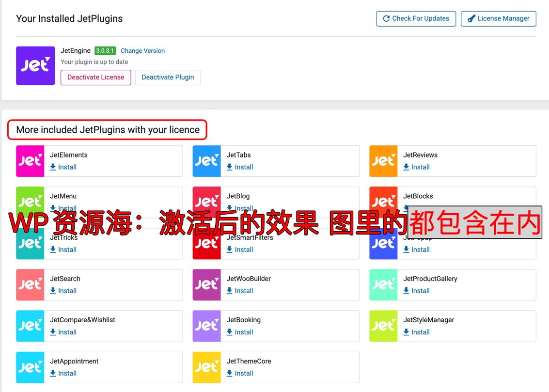Install the JetProductGallery plugin

416,291
